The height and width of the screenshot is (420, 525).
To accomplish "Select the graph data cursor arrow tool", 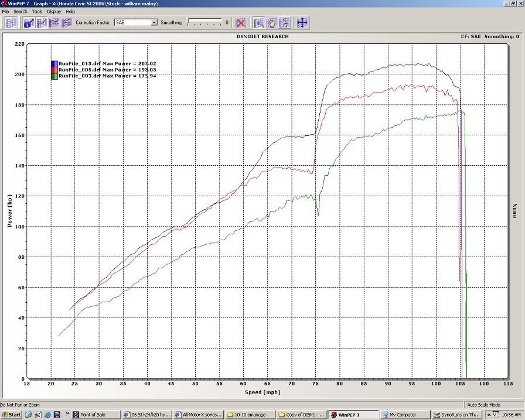I will tap(283, 23).
